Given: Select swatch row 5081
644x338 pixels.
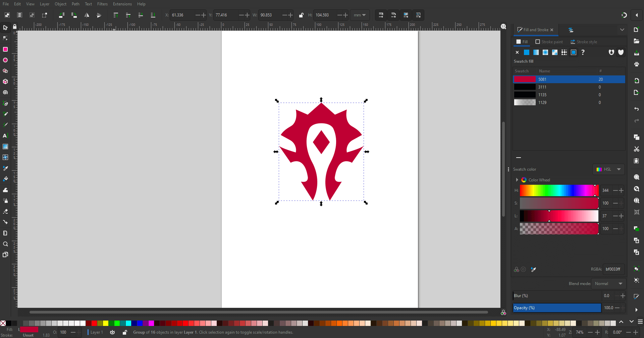Looking at the screenshot, I should tap(569, 79).
